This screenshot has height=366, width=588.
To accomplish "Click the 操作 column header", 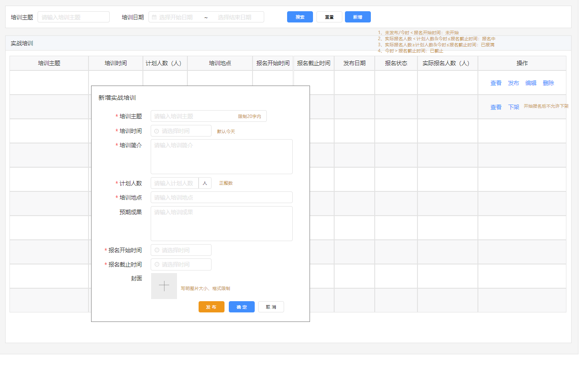I will click(x=522, y=63).
